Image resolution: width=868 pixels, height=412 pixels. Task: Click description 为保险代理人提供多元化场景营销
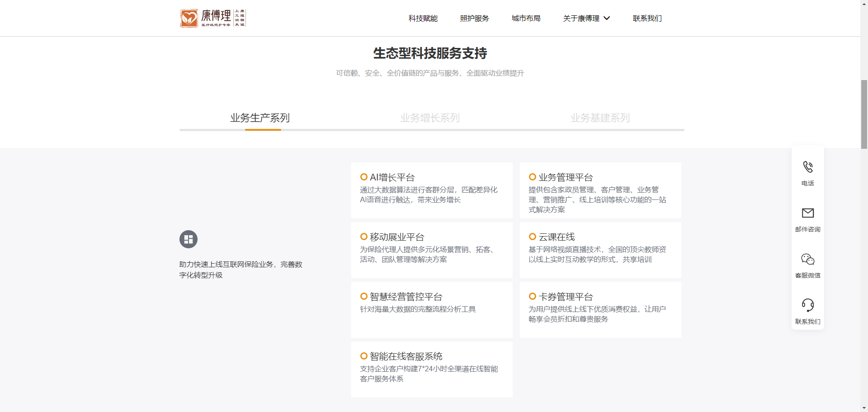click(429, 254)
